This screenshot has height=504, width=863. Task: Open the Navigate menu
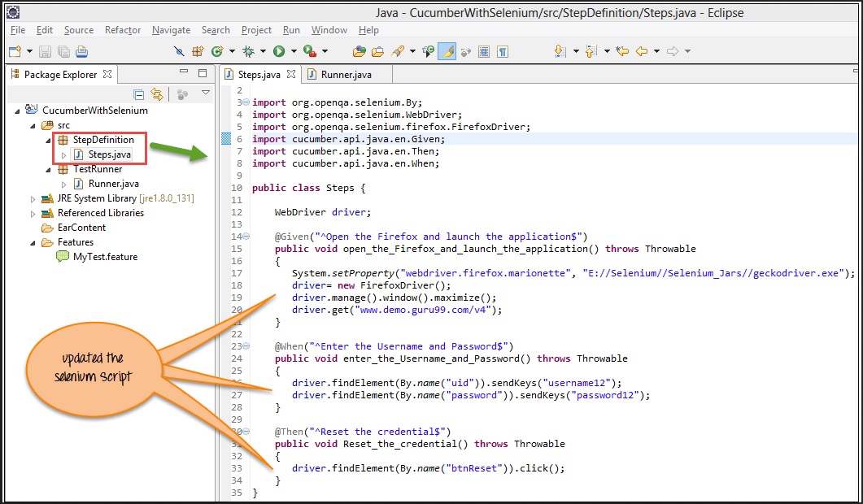click(x=171, y=30)
